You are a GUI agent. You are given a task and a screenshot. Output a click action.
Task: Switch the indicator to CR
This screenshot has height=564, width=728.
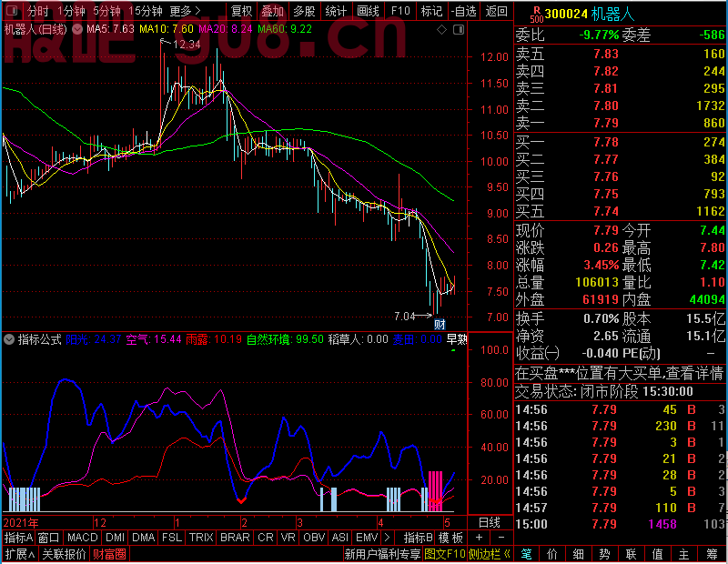tap(266, 538)
